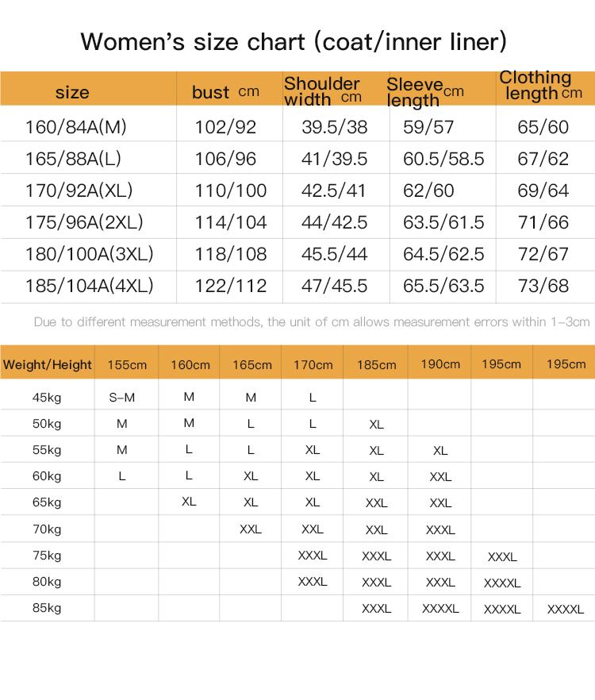Select the 'Weight/Height' header cell

pyautogui.click(x=48, y=365)
